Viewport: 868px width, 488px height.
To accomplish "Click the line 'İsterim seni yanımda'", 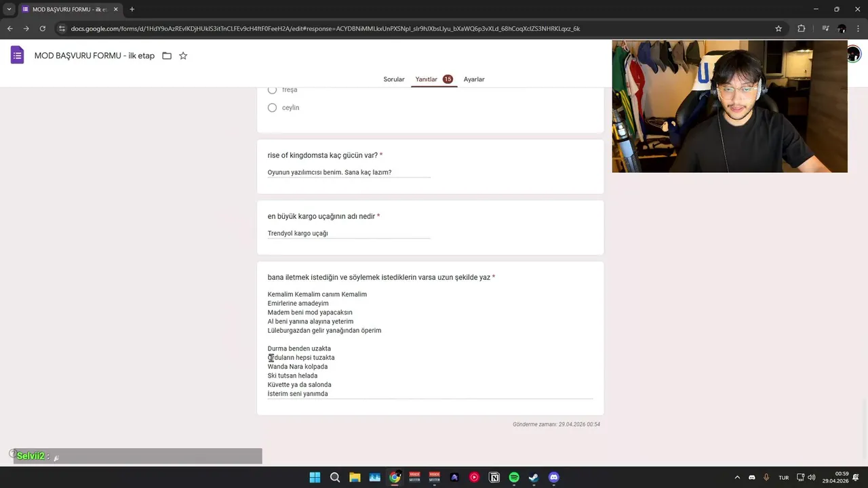I will [x=297, y=394].
